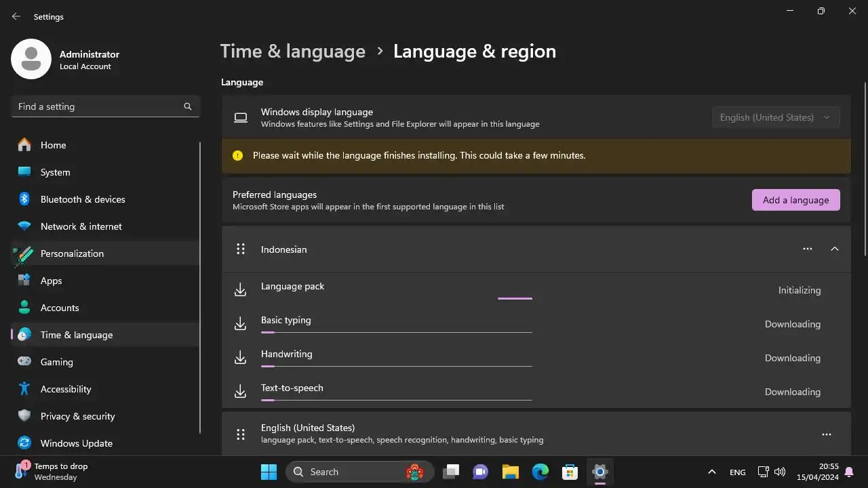The height and width of the screenshot is (488, 868).
Task: Click Language pack download icon
Action: (x=240, y=290)
